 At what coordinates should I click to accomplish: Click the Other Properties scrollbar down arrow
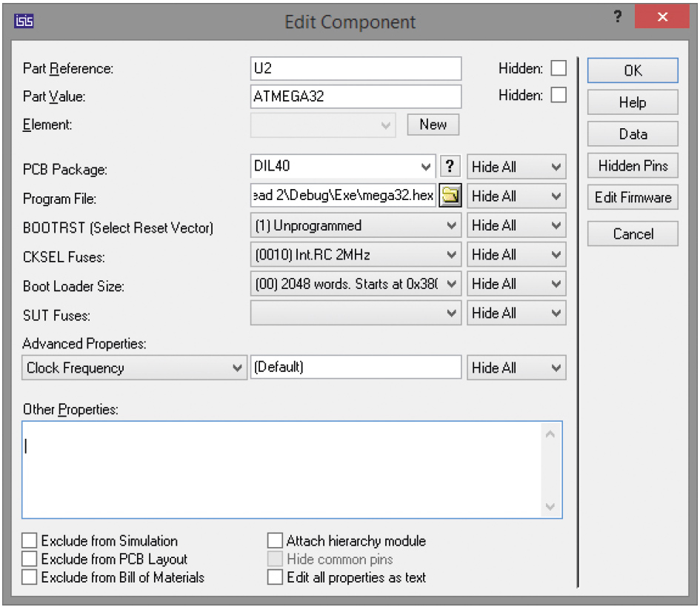[550, 506]
